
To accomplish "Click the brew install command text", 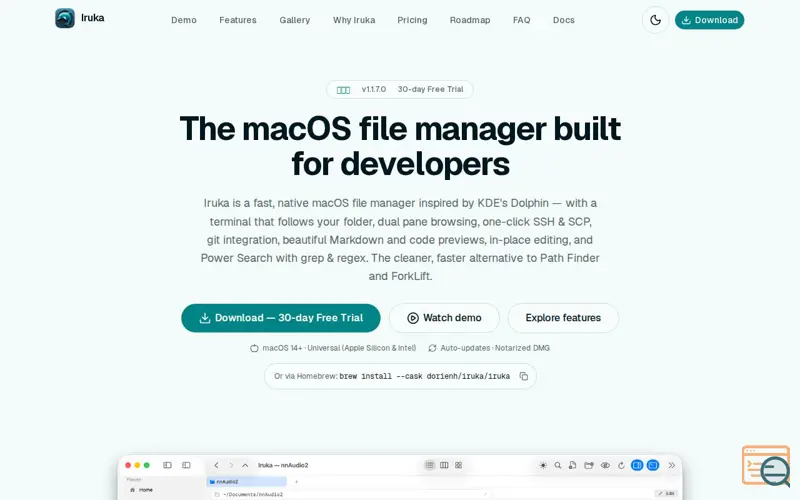I will [x=424, y=376].
